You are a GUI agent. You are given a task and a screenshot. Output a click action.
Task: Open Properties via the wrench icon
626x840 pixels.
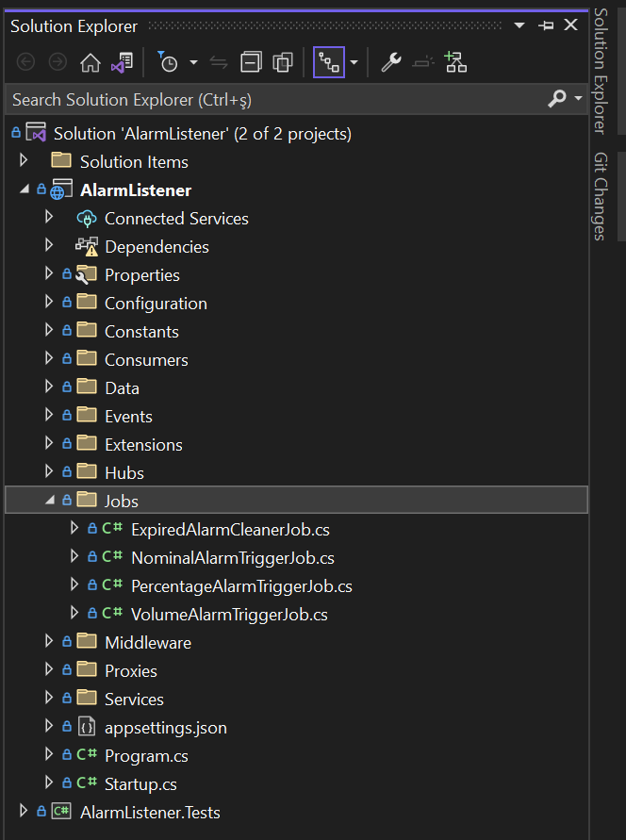point(390,63)
